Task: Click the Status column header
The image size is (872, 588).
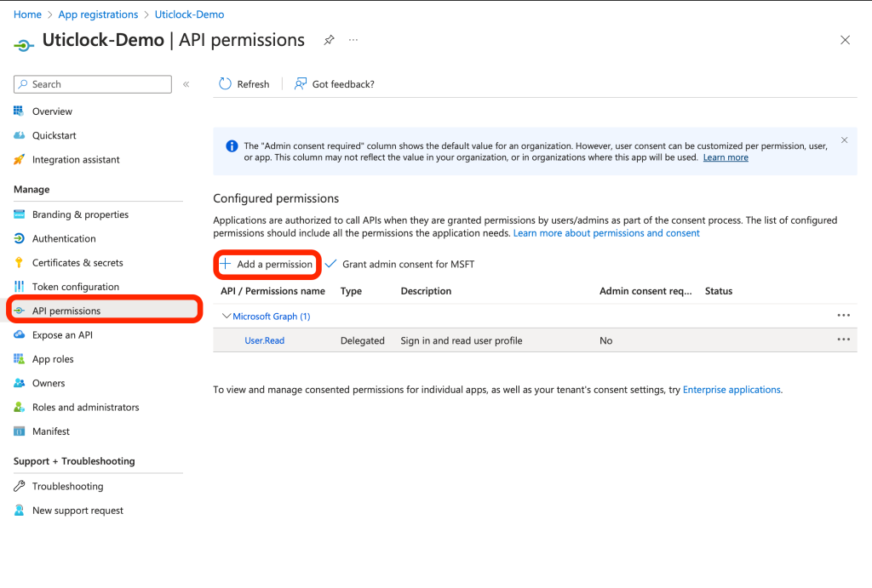Action: (x=719, y=291)
